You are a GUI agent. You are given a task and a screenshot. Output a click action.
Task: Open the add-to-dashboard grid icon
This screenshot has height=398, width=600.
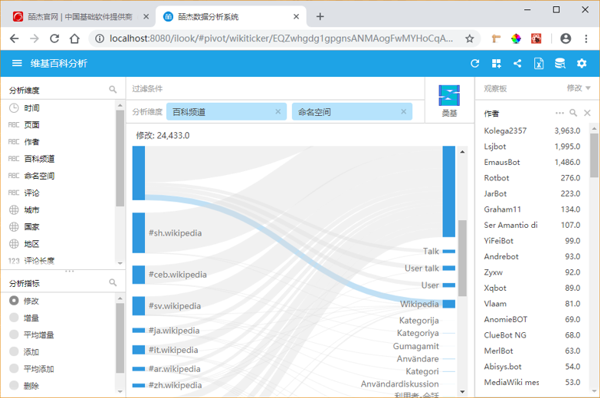496,64
